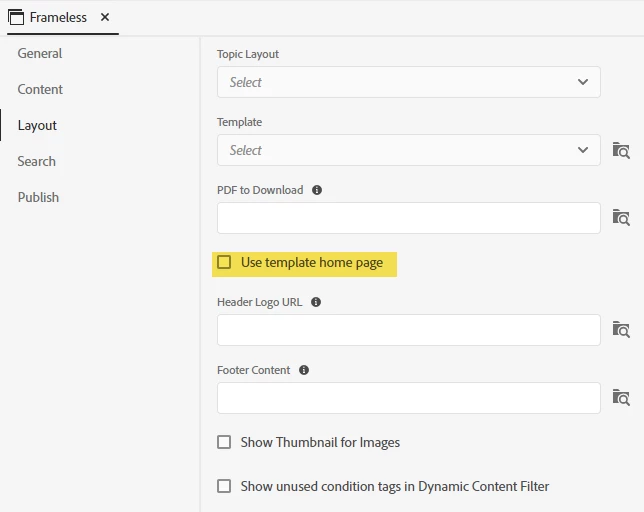Go to the Search settings section
Viewport: 644px width, 512px height.
pyautogui.click(x=37, y=161)
